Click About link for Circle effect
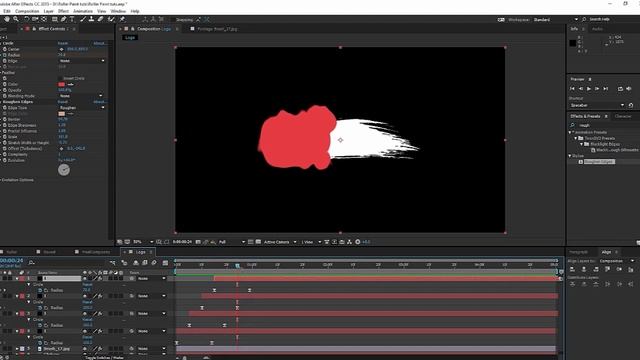The width and height of the screenshot is (640, 360). pos(100,43)
